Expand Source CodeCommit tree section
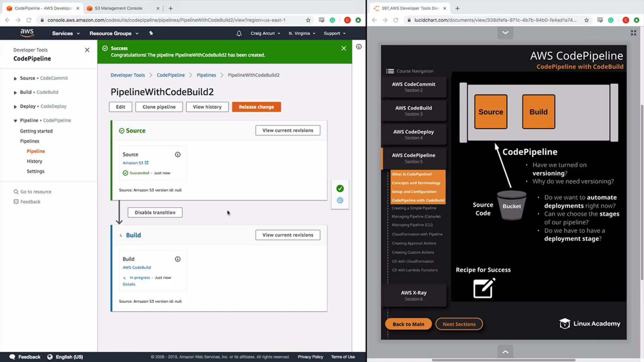The height and width of the screenshot is (362, 644). 15,78
